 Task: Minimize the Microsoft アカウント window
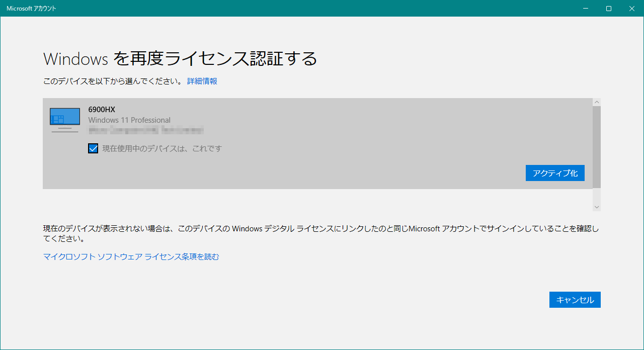586,8
